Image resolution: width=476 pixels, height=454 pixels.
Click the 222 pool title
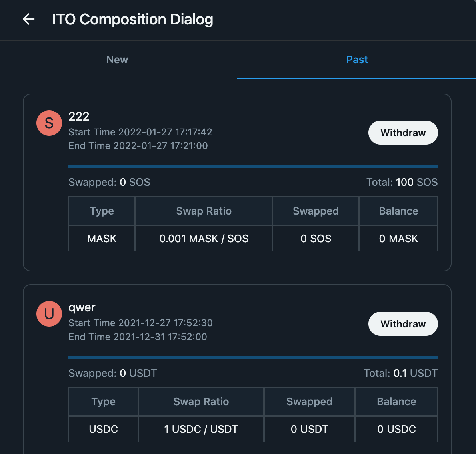tap(79, 116)
